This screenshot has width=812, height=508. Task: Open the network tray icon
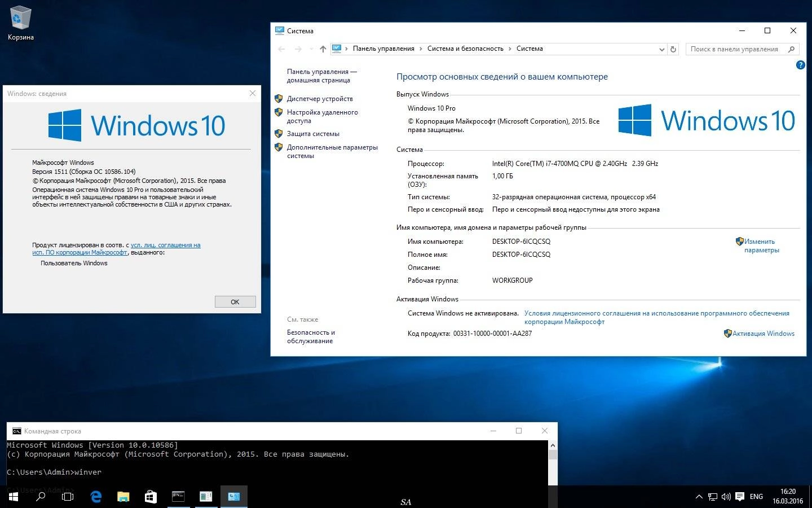pyautogui.click(x=713, y=497)
